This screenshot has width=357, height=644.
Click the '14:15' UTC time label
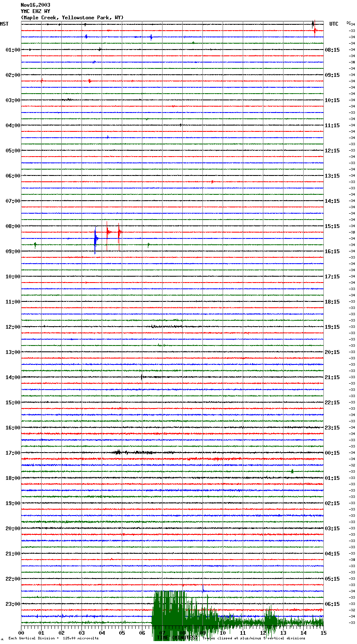click(x=332, y=201)
